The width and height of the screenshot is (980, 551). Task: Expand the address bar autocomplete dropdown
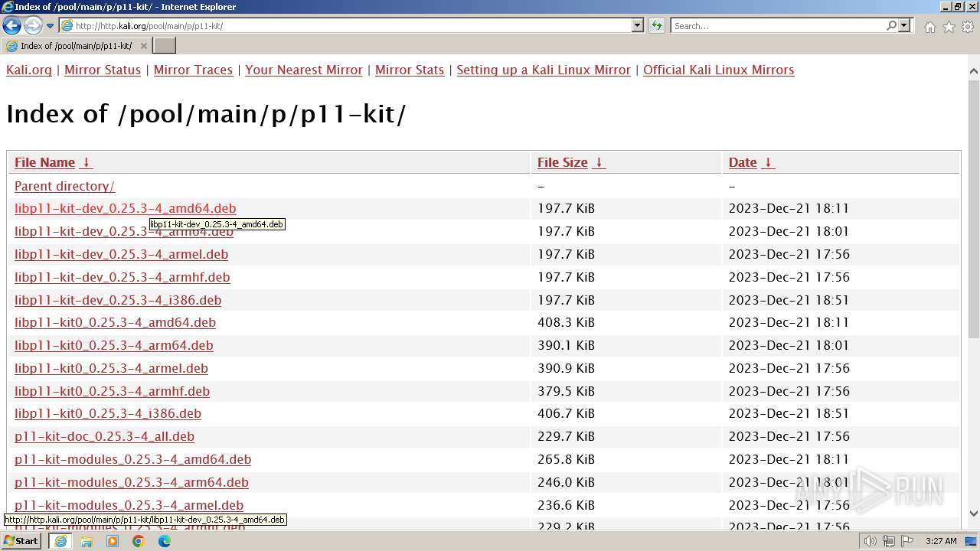click(x=638, y=25)
